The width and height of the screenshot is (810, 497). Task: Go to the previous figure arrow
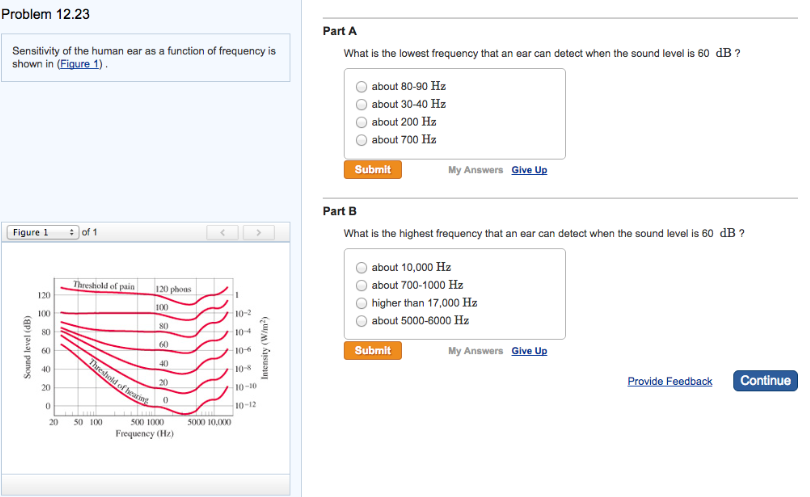pyautogui.click(x=224, y=233)
